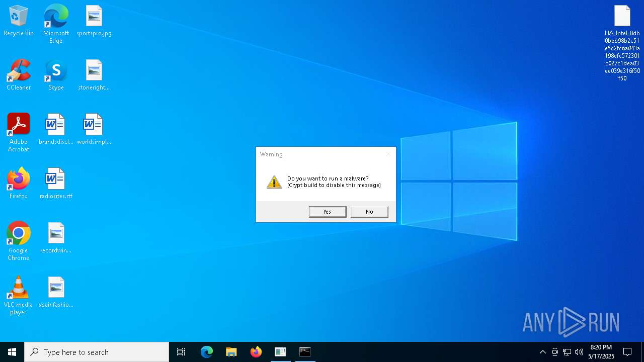Open File Explorer from the taskbar
The height and width of the screenshot is (362, 644).
click(x=231, y=352)
